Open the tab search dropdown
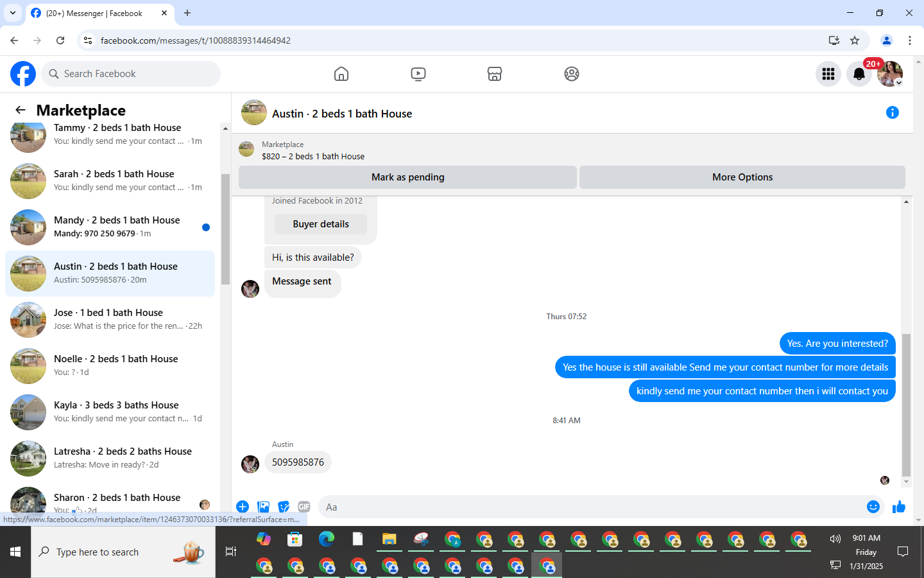The height and width of the screenshot is (578, 924). point(13,13)
